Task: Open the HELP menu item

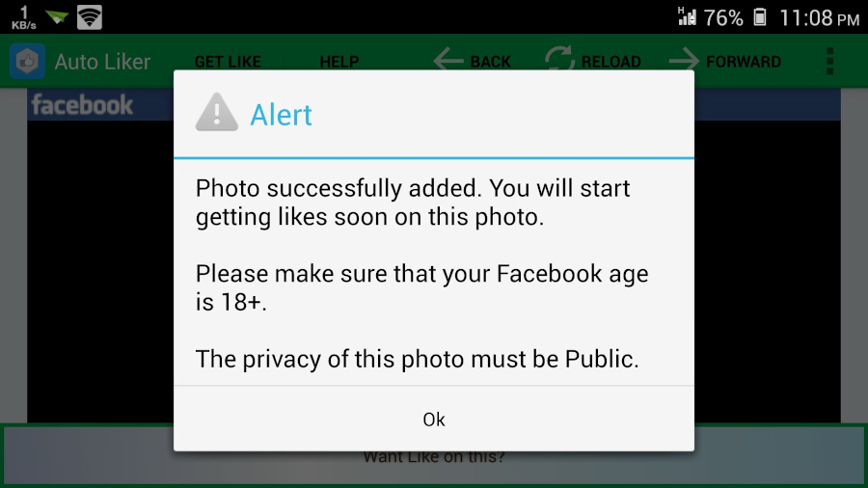Action: (x=339, y=62)
